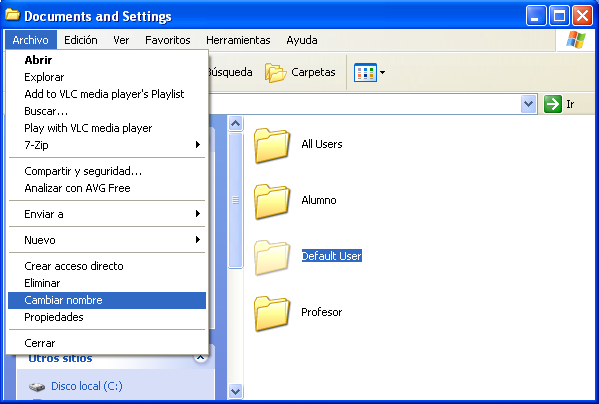Click the Default User folder icon
This screenshot has height=404, width=599.
coord(272,257)
